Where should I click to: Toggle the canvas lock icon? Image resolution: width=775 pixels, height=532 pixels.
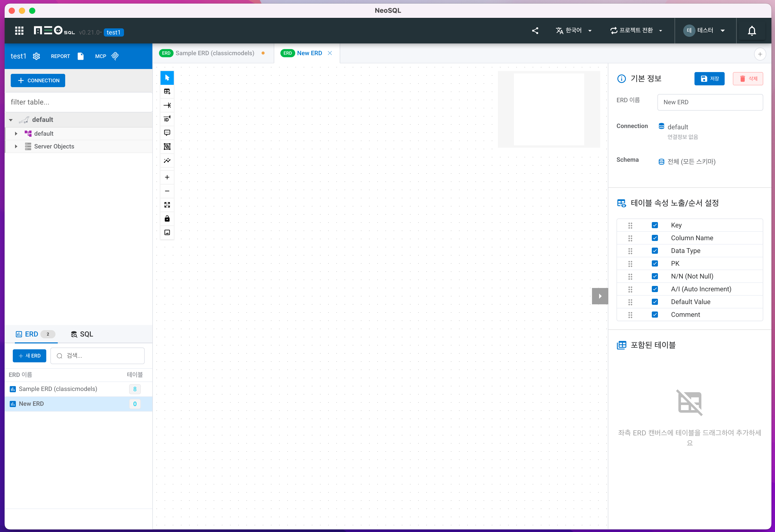[x=167, y=219]
